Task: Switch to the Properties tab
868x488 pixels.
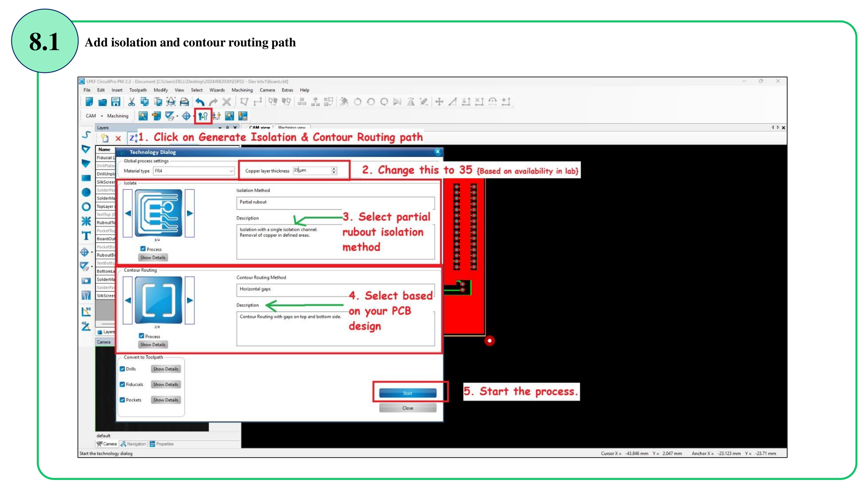Action: point(161,444)
